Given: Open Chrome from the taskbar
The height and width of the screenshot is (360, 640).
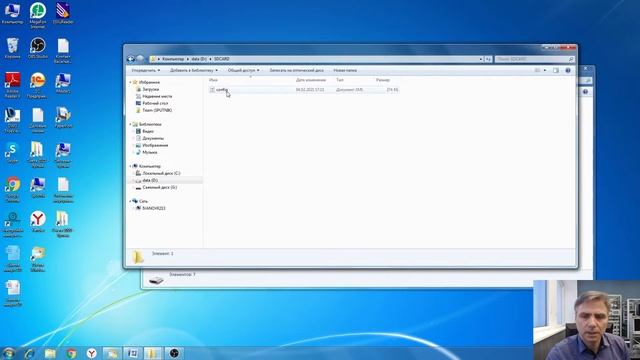Looking at the screenshot, I should click(x=71, y=353).
